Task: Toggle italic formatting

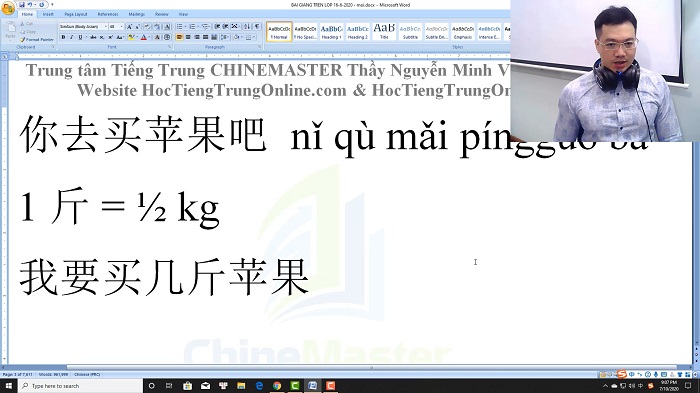Action: [72, 37]
